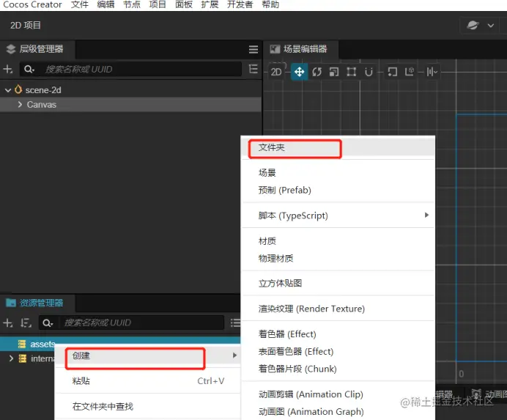The width and height of the screenshot is (507, 420).
Task: Select the assets folder row
Action: pyautogui.click(x=120, y=344)
